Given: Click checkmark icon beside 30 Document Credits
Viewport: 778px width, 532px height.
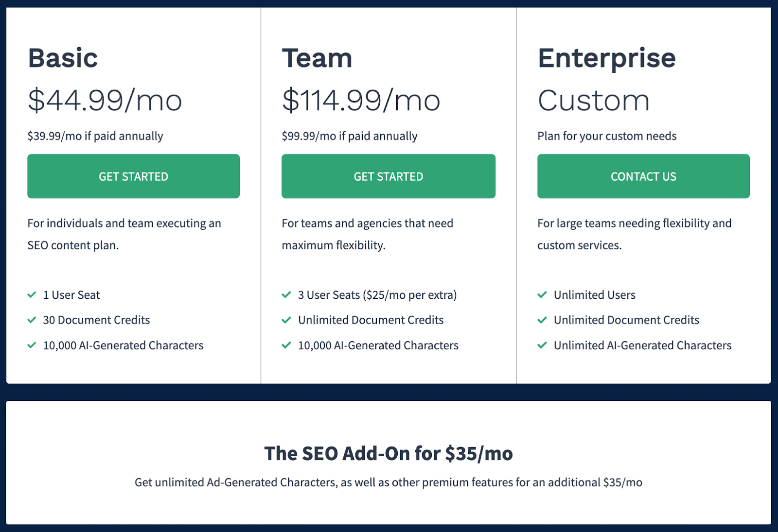Looking at the screenshot, I should (32, 320).
